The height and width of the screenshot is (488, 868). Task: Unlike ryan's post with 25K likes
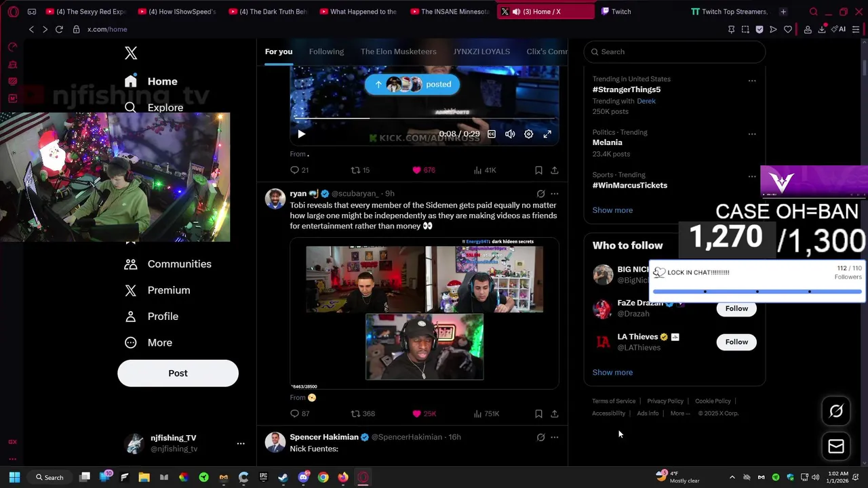pos(424,413)
